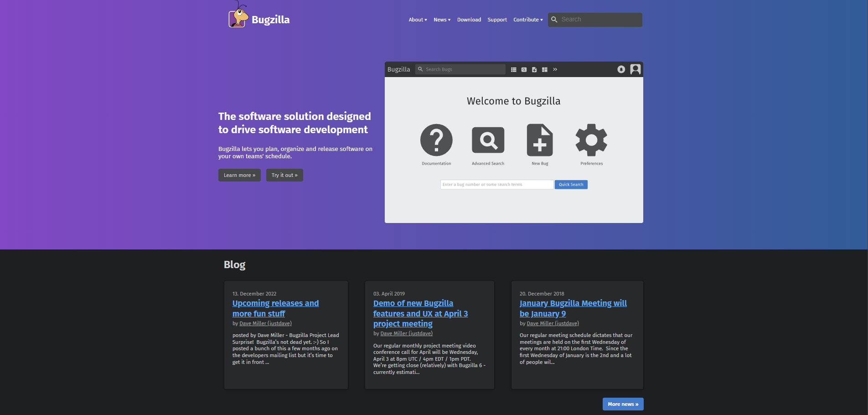
Task: Open the Support page
Action: (497, 20)
